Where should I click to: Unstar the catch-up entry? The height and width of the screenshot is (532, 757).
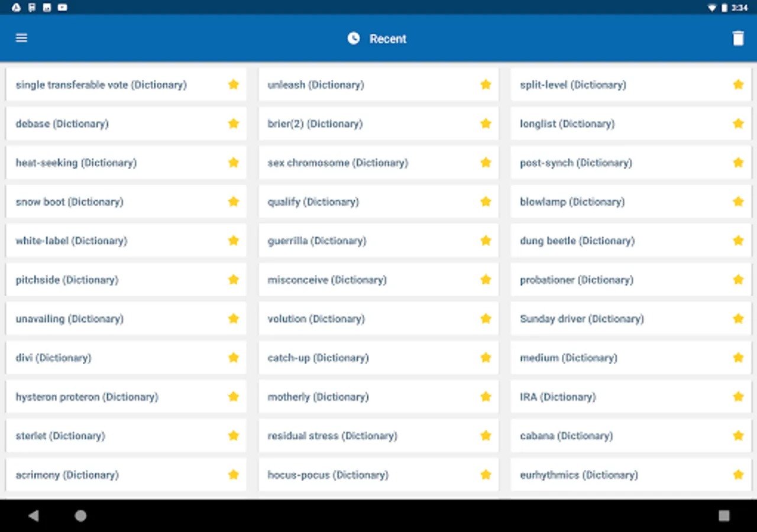click(486, 358)
